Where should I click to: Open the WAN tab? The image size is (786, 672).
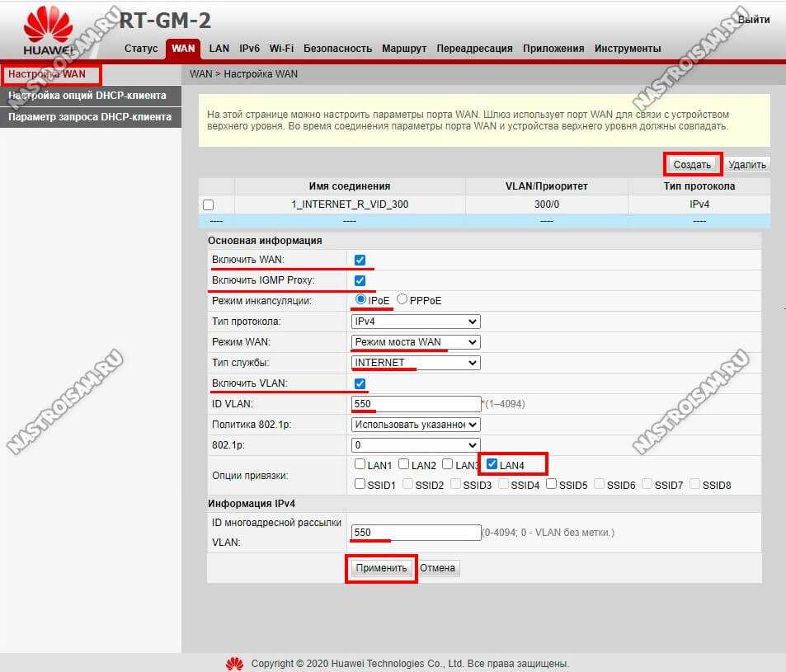click(x=183, y=49)
